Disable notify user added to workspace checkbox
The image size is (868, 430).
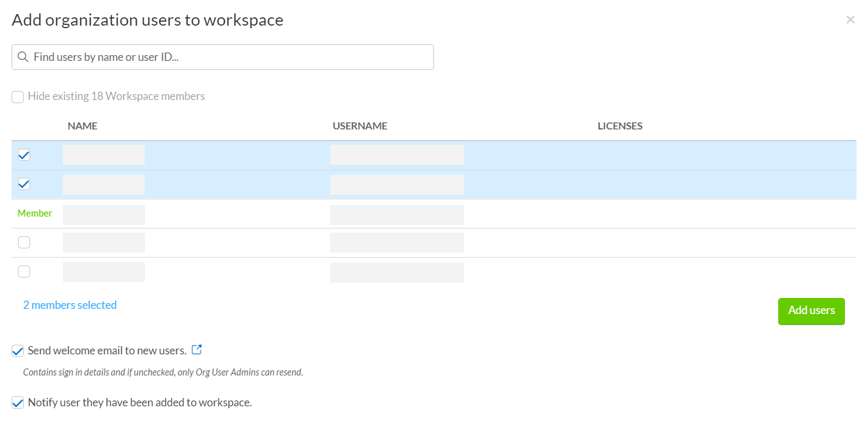(x=17, y=402)
